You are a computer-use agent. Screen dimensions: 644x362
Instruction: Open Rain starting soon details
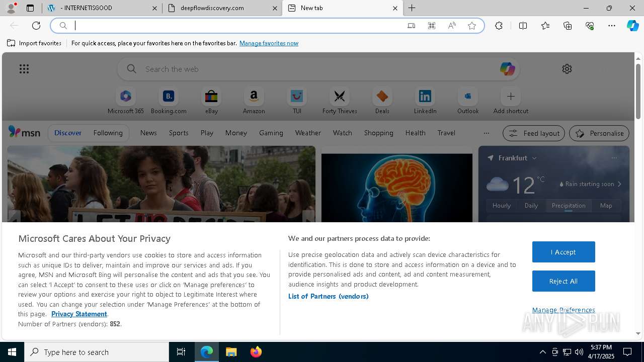tap(591, 184)
